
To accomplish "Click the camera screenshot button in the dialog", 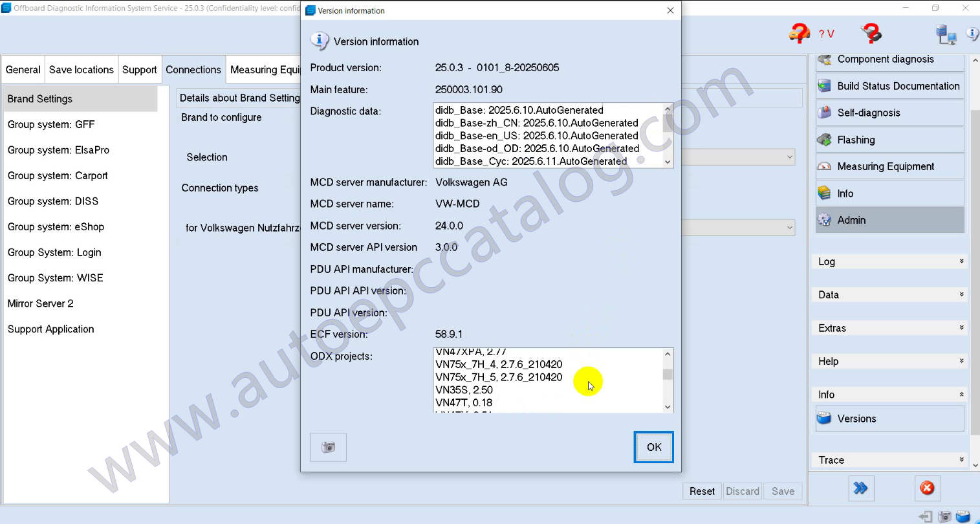I will pyautogui.click(x=328, y=447).
